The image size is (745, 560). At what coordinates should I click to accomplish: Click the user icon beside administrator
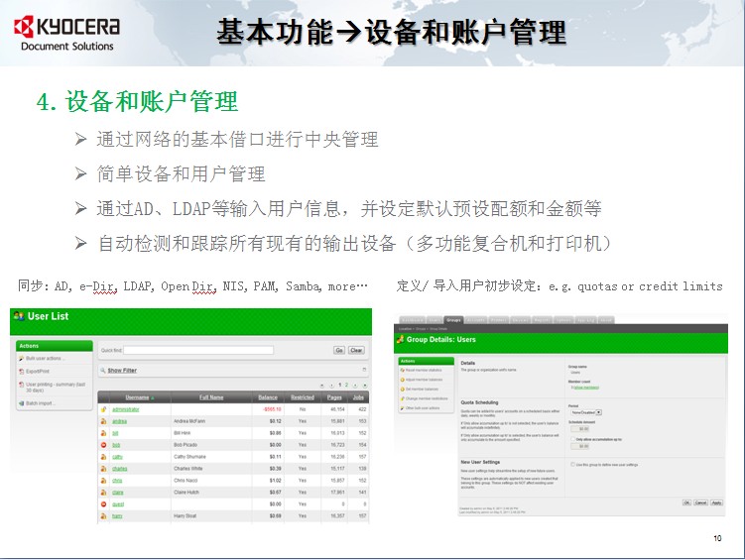[x=103, y=407]
